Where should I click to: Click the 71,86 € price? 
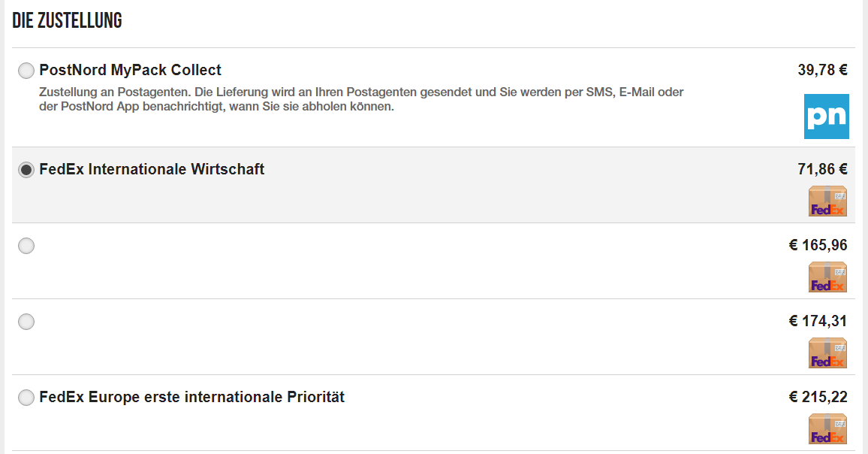[x=823, y=169]
